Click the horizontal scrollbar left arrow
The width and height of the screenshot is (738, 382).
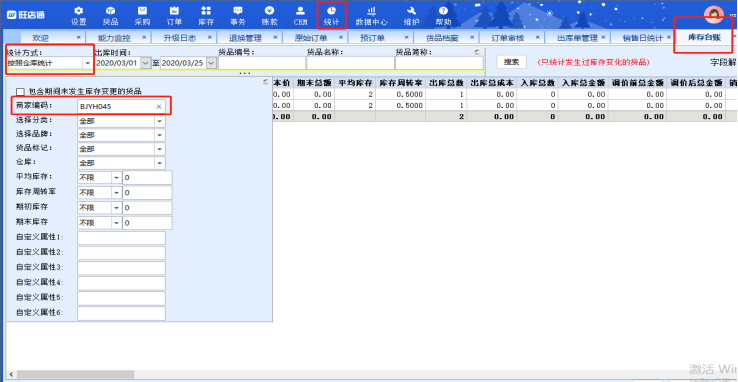point(10,374)
